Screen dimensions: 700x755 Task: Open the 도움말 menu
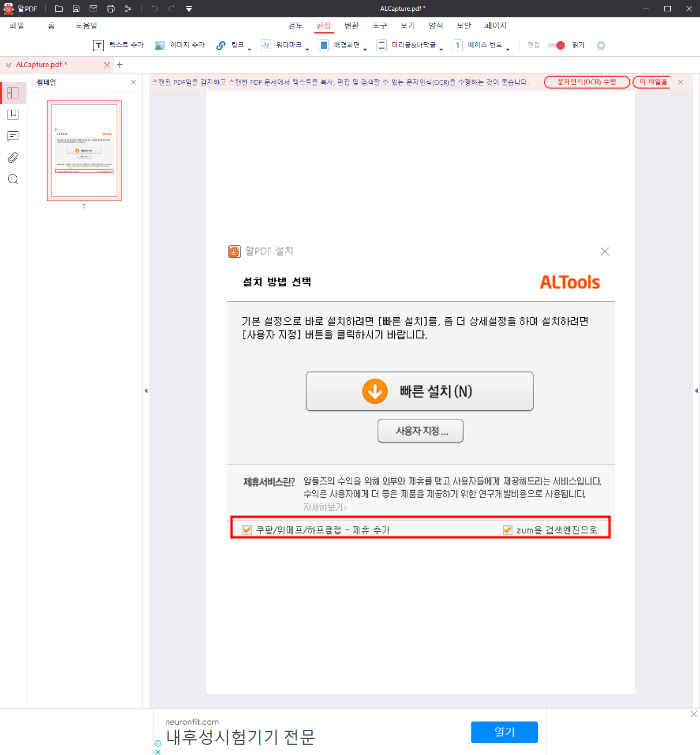pos(86,25)
